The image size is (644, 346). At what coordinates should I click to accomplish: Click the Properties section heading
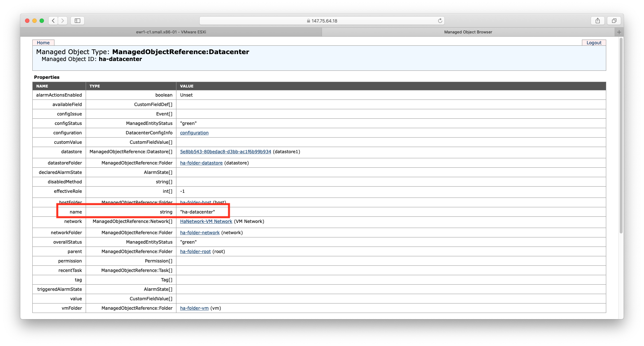click(46, 77)
